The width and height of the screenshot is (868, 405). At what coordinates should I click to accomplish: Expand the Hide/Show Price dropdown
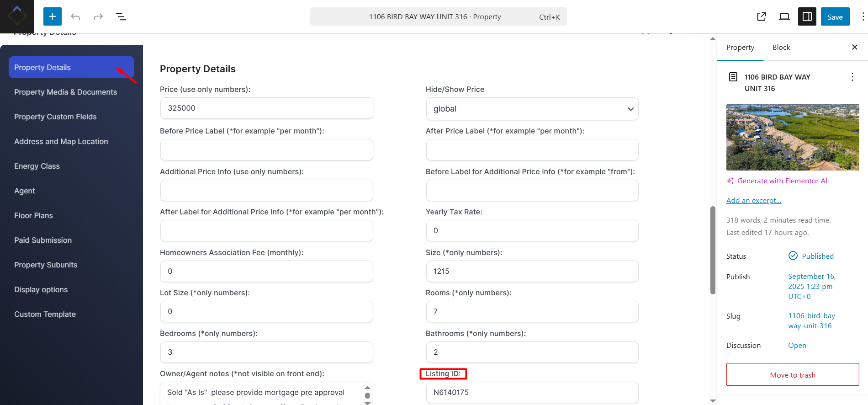point(532,109)
